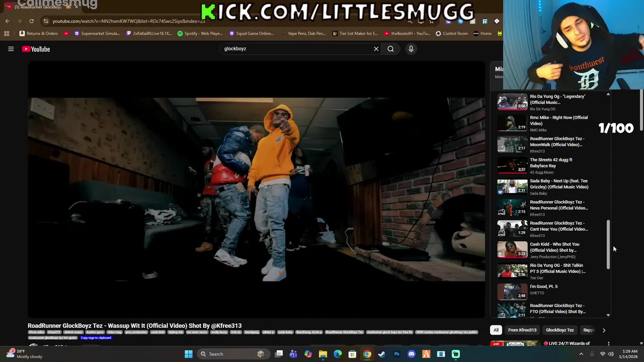Open Control Room bookmark

(x=452, y=34)
